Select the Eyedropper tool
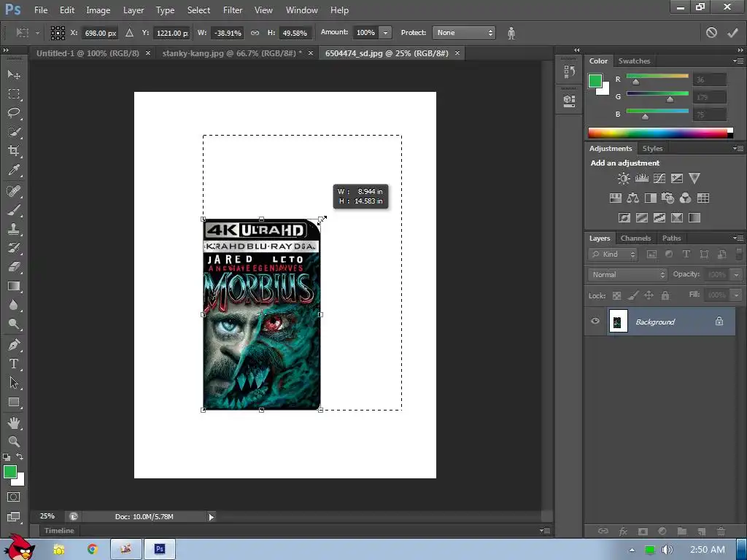The image size is (747, 560). click(13, 170)
